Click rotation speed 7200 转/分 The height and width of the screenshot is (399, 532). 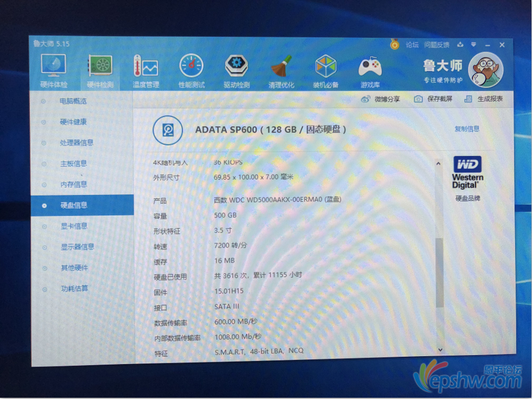[231, 245]
